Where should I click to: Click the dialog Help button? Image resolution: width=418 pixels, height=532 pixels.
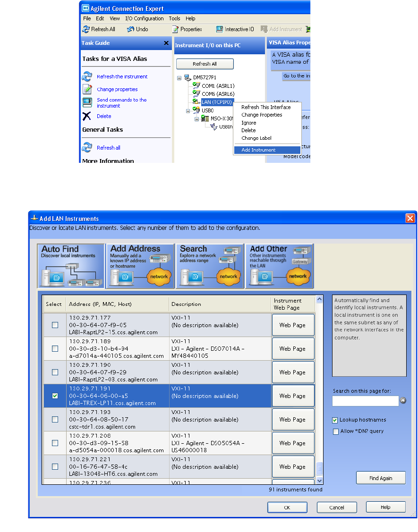pos(386,507)
